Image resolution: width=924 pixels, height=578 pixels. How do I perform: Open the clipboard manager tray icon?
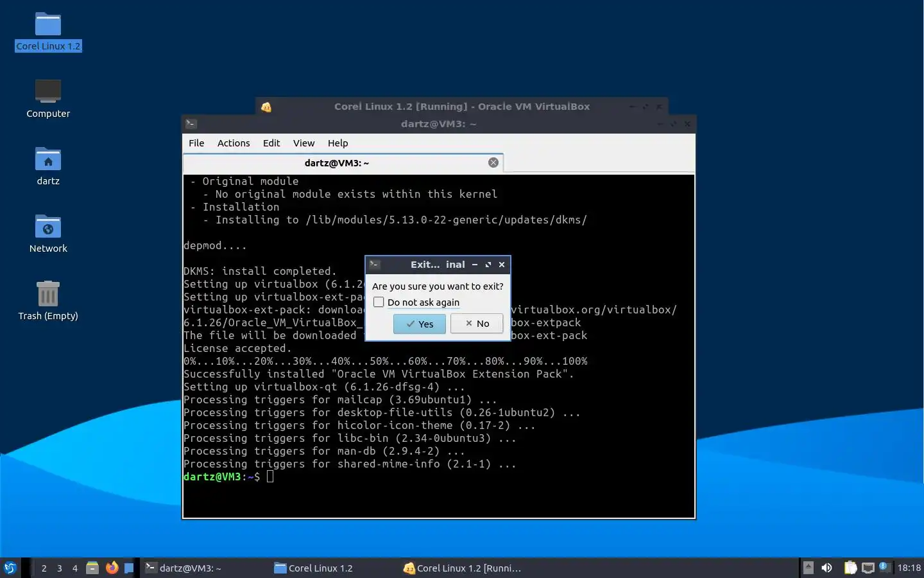(x=850, y=568)
